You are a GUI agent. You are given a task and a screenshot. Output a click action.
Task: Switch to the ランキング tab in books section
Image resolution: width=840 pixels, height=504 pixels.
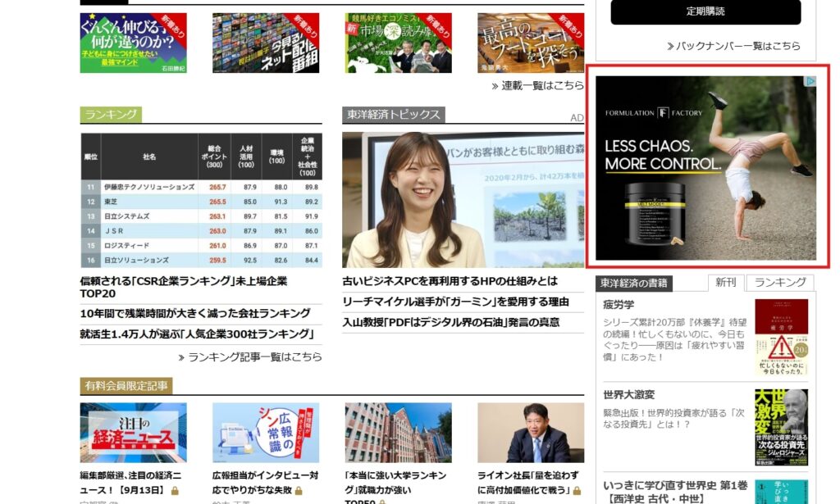point(779,283)
